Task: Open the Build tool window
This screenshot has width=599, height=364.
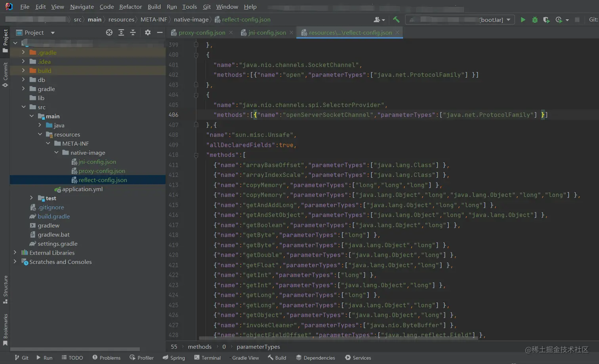Action: (277, 358)
